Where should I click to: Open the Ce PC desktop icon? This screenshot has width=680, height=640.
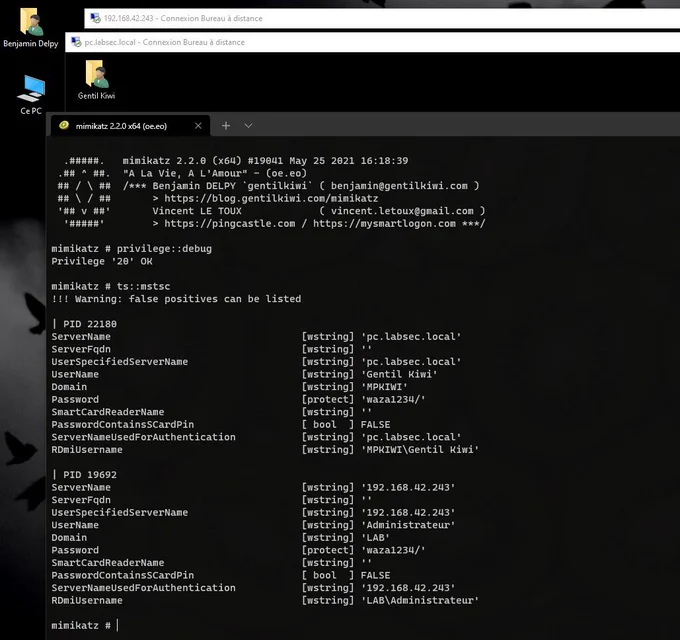pyautogui.click(x=31, y=95)
